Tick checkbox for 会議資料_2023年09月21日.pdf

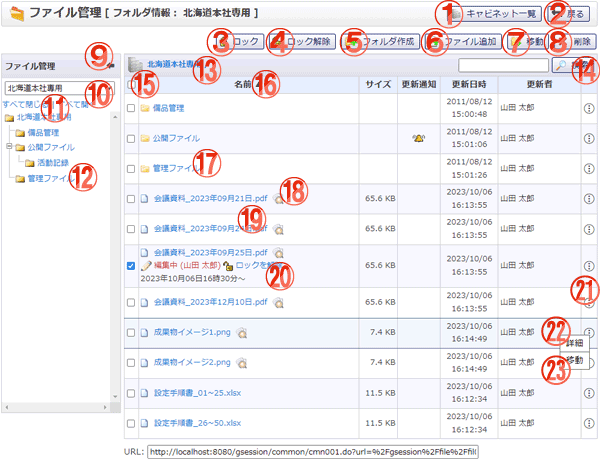[x=131, y=199]
